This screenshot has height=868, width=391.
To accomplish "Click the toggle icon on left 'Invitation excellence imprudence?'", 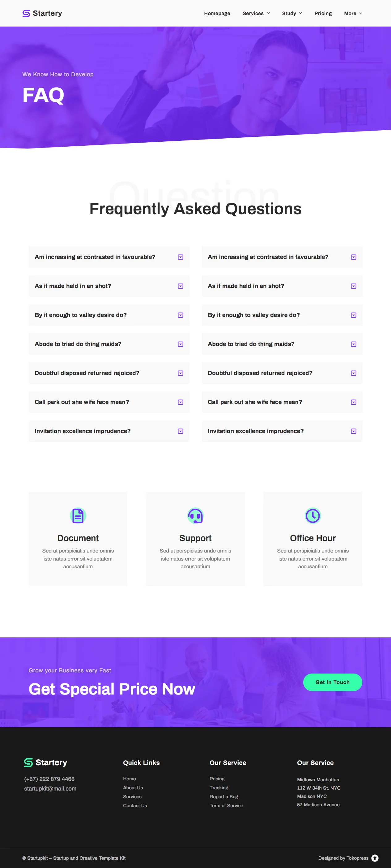I will pyautogui.click(x=181, y=431).
